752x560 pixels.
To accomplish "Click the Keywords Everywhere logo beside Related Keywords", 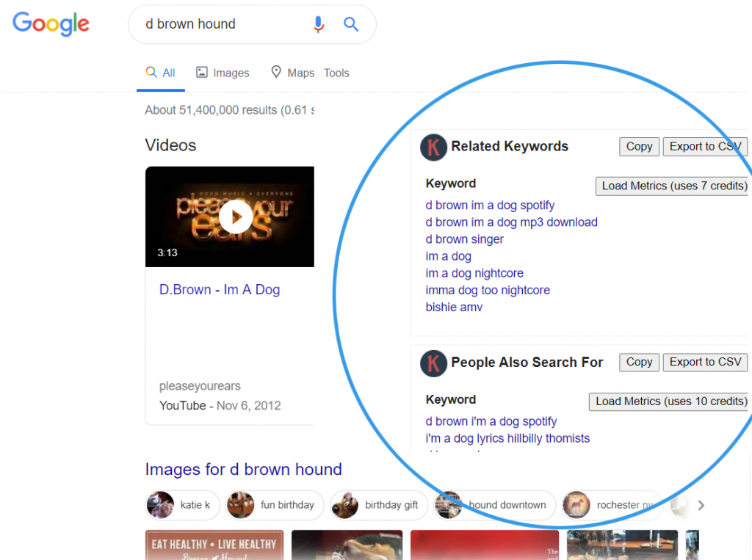I will point(433,148).
